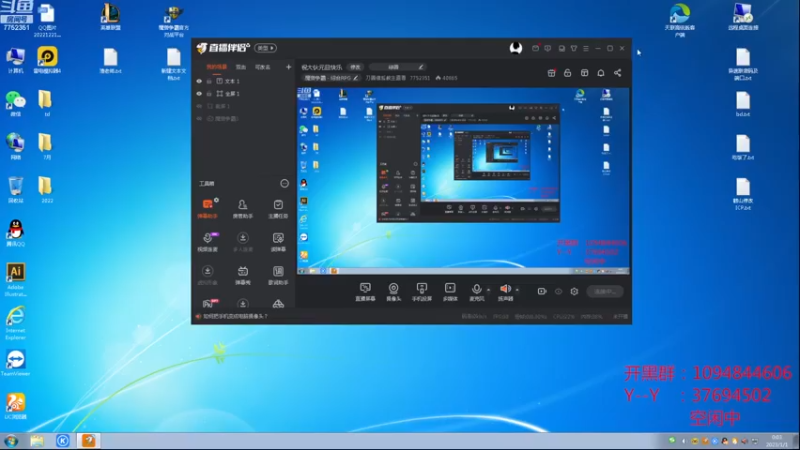Open the second toolbox tool with person icon
Screen dimensions: 800x450
[243, 208]
